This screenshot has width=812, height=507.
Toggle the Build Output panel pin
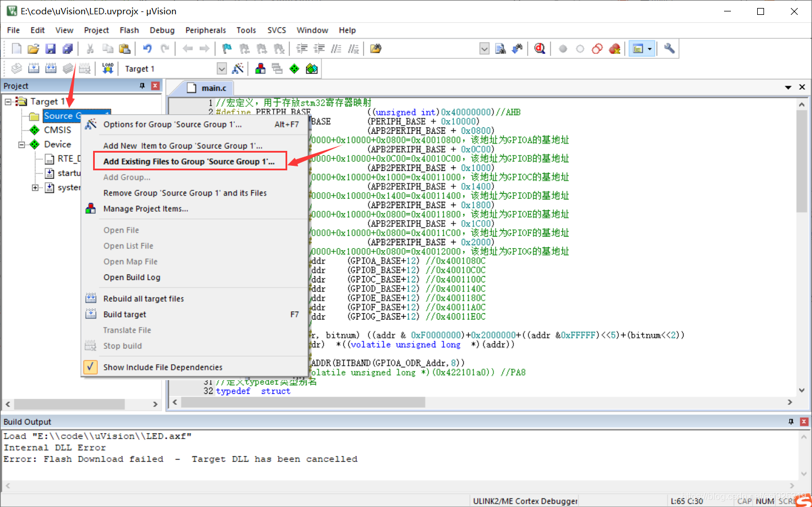point(791,422)
